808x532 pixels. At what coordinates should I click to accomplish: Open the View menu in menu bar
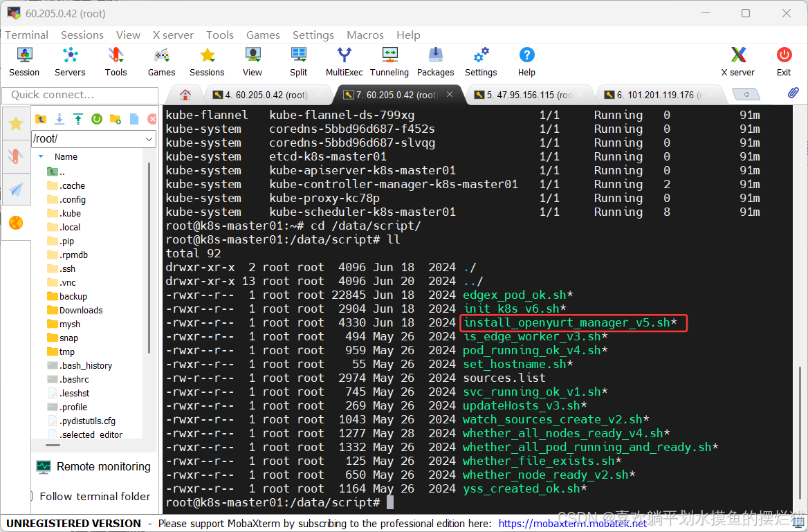click(128, 35)
